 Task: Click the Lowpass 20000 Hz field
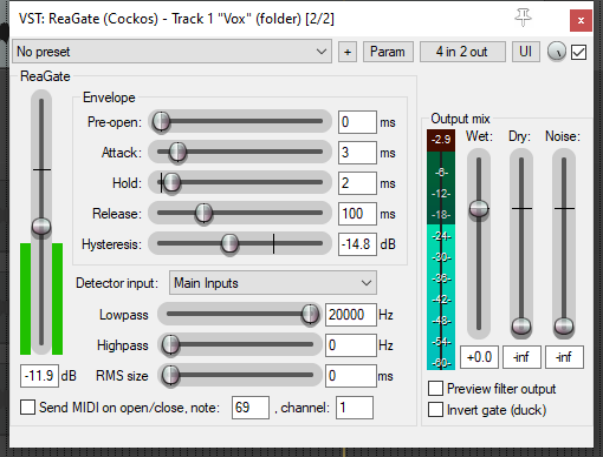tap(351, 315)
